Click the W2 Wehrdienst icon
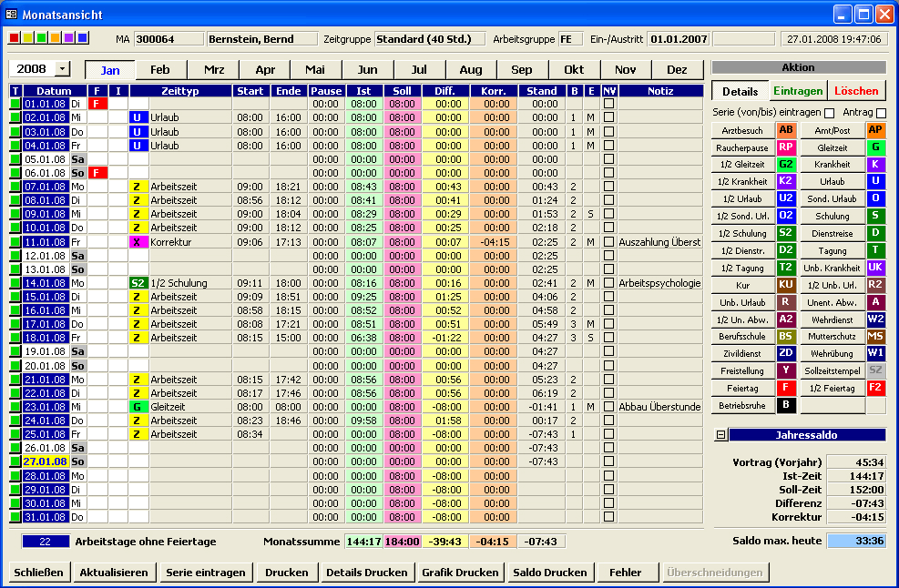This screenshot has width=899, height=588. pos(875,319)
